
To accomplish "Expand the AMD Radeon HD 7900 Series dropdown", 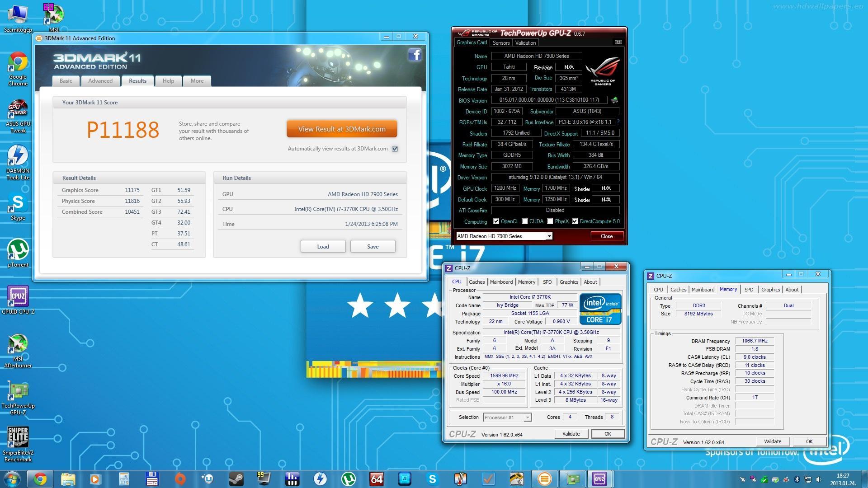I will (549, 236).
